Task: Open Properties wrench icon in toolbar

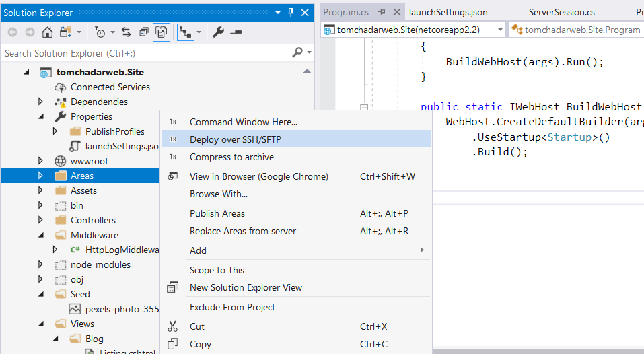Action: tap(218, 32)
